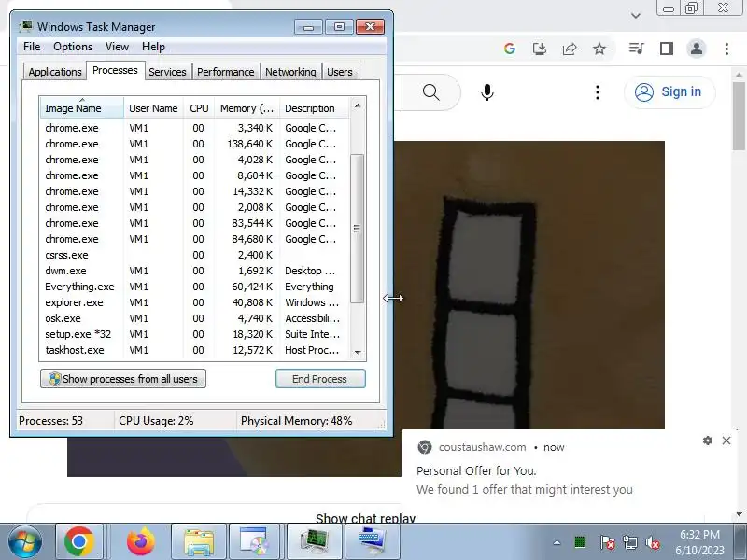
Task: Open page settings three-dot icon near Sign in
Action: [597, 91]
